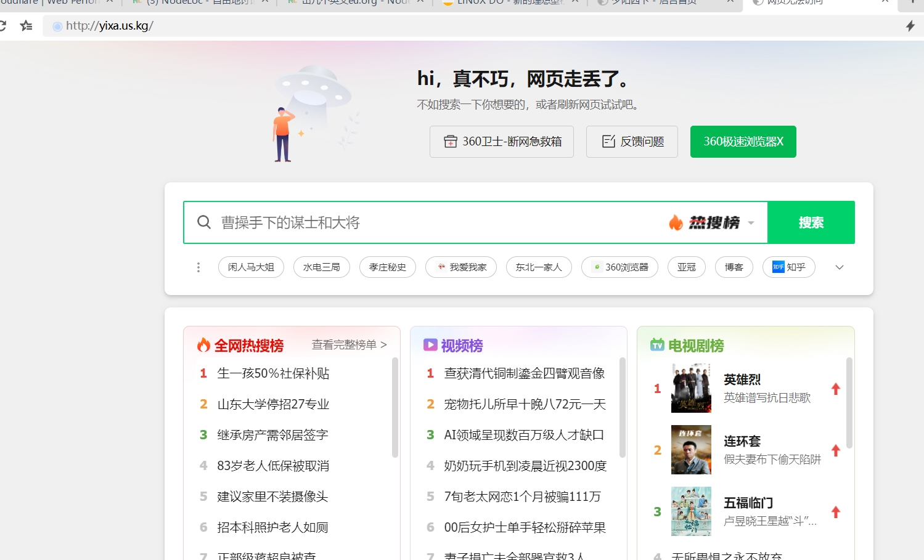Select the 东北一家人 search tag
Screen dimensions: 924x560
tap(539, 267)
